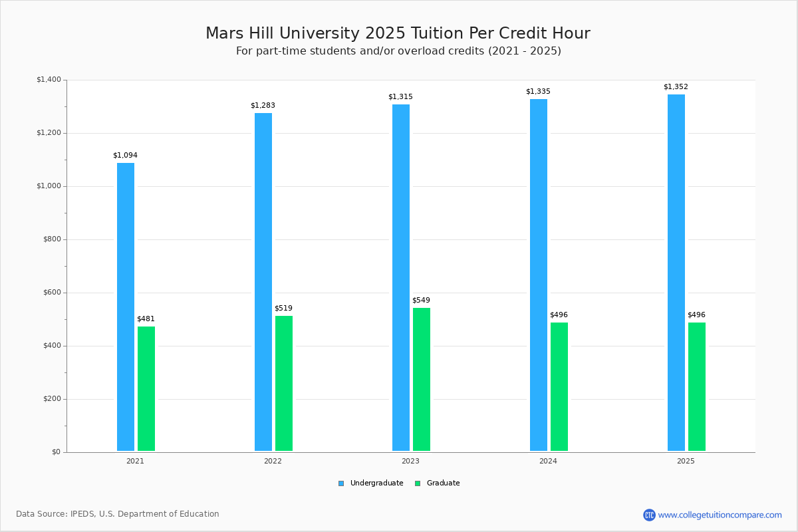Click the subtitle about part-time students
The height and width of the screenshot is (532, 798).
[x=398, y=50]
